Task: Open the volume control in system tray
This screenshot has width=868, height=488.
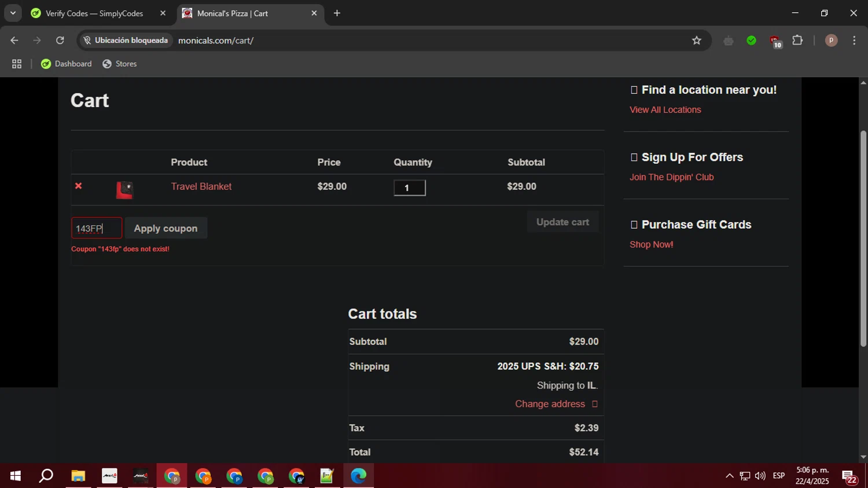Action: coord(760,476)
